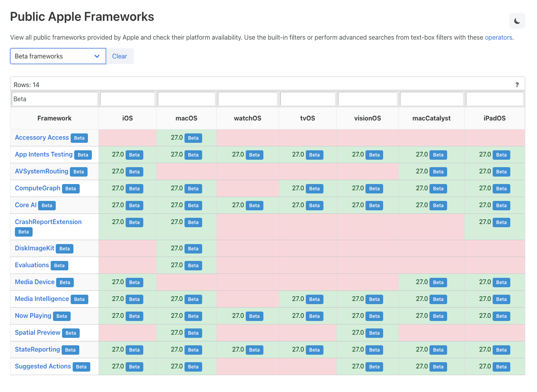Open the Core AI framework link
This screenshot has width=537, height=392.
coord(26,205)
